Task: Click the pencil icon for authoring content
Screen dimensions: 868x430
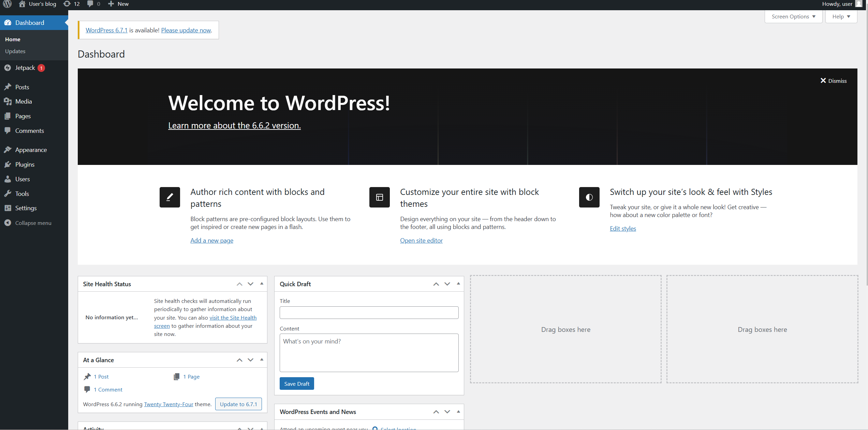Action: [x=170, y=197]
